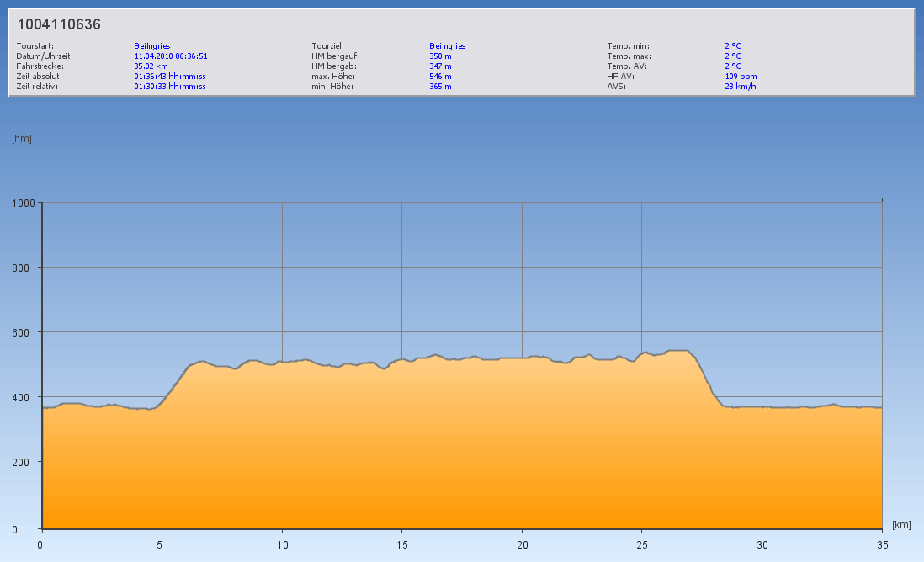Click the Tourziel value Beilngries
Image resolution: width=924 pixels, height=562 pixels.
click(448, 46)
